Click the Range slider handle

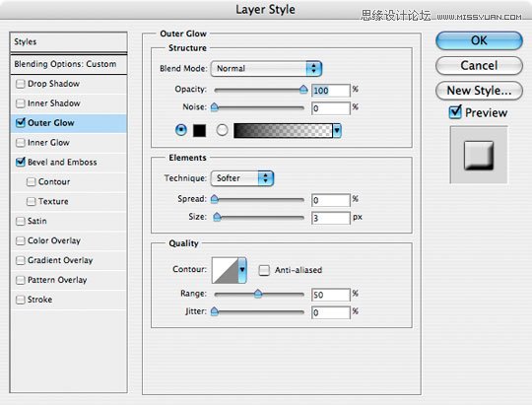[x=258, y=294]
